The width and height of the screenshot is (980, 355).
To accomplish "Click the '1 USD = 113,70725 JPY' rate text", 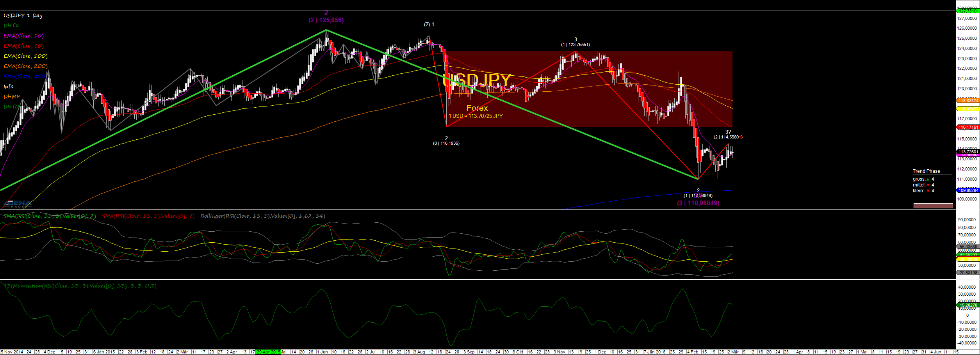I will point(476,116).
